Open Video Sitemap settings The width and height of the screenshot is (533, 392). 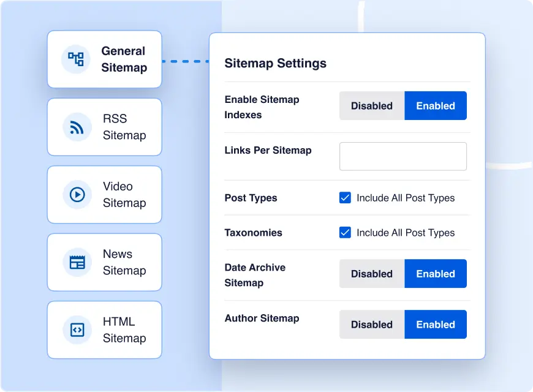click(x=104, y=194)
